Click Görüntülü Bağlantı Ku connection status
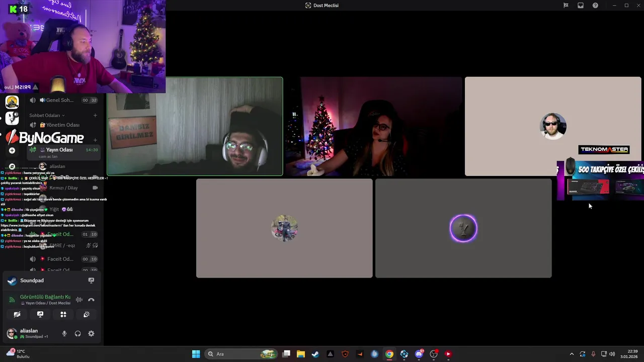This screenshot has width=644, height=362. click(45, 297)
